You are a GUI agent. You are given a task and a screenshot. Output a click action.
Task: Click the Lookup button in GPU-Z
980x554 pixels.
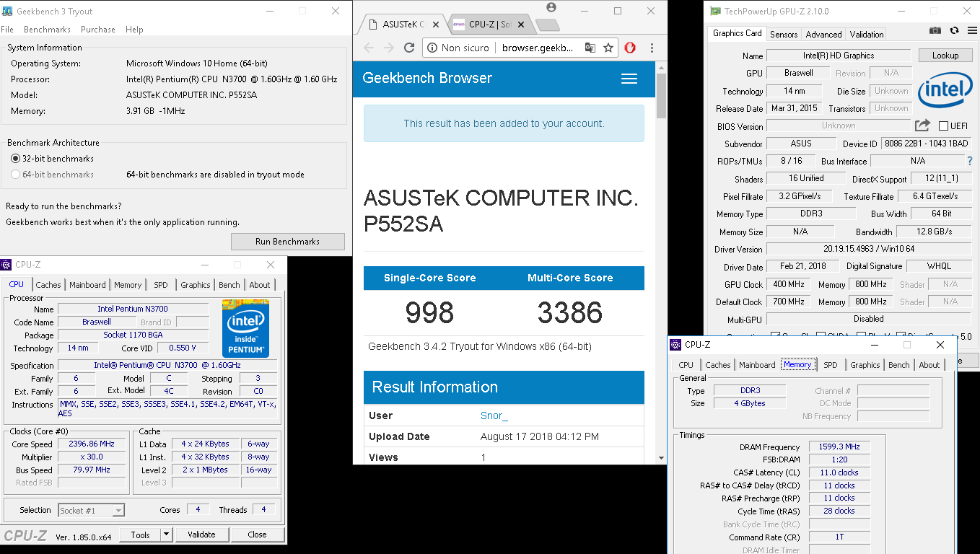click(945, 56)
